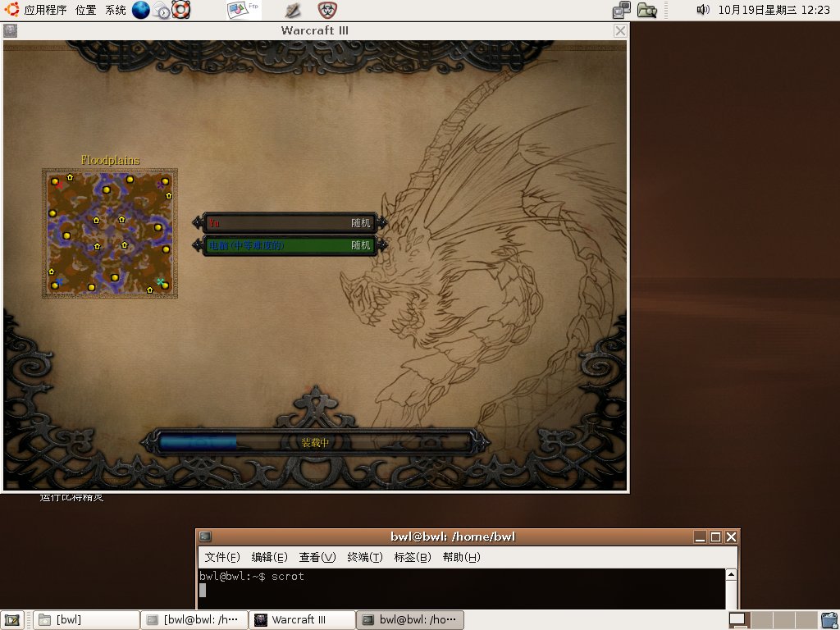The width and height of the screenshot is (840, 630).
Task: Click the volume speaker icon
Action: coord(703,10)
